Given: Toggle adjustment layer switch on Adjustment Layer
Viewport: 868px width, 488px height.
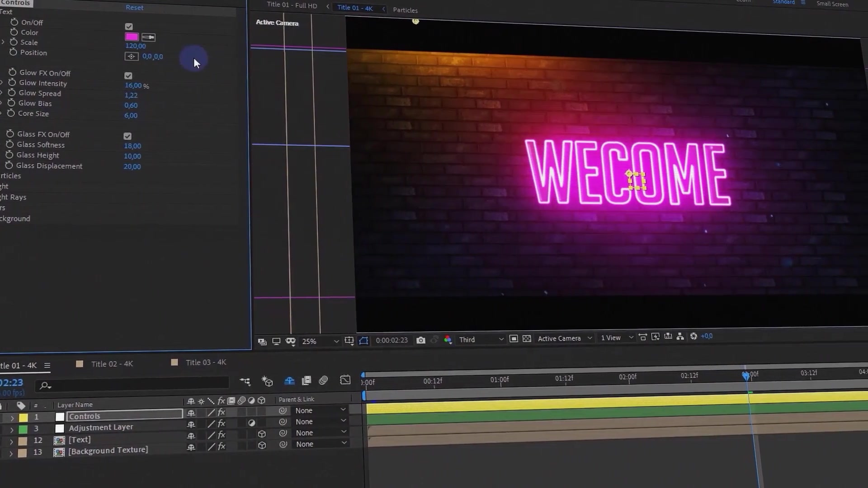Looking at the screenshot, I should point(252,423).
